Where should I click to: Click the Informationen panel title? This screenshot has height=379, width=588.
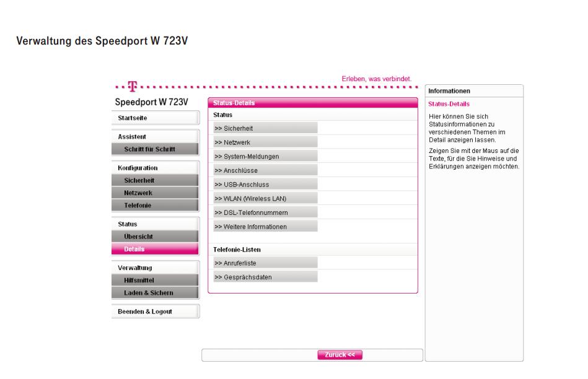[x=449, y=90]
